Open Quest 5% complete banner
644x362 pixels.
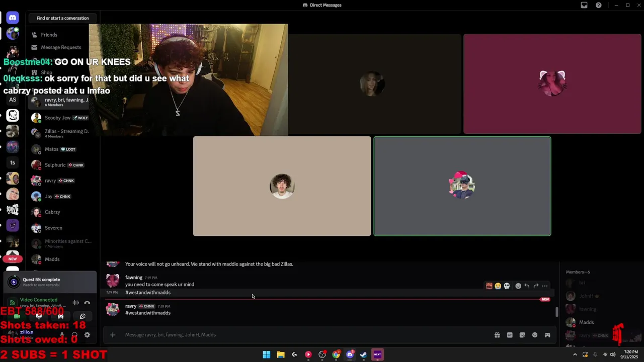[50, 282]
